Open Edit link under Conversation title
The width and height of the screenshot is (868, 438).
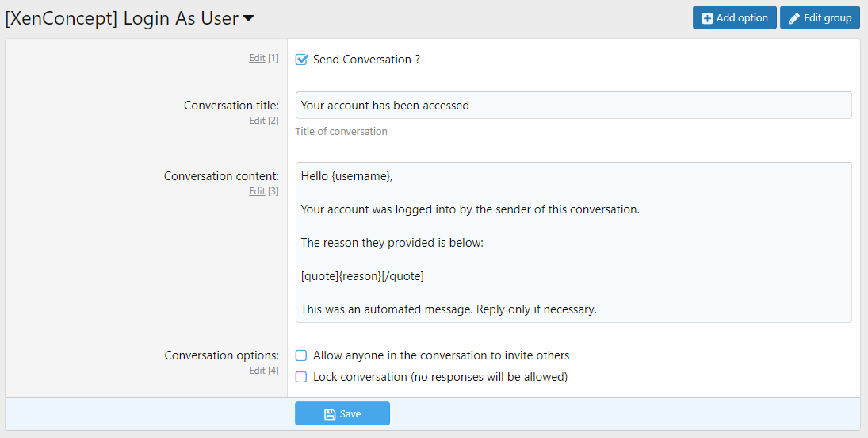point(257,121)
